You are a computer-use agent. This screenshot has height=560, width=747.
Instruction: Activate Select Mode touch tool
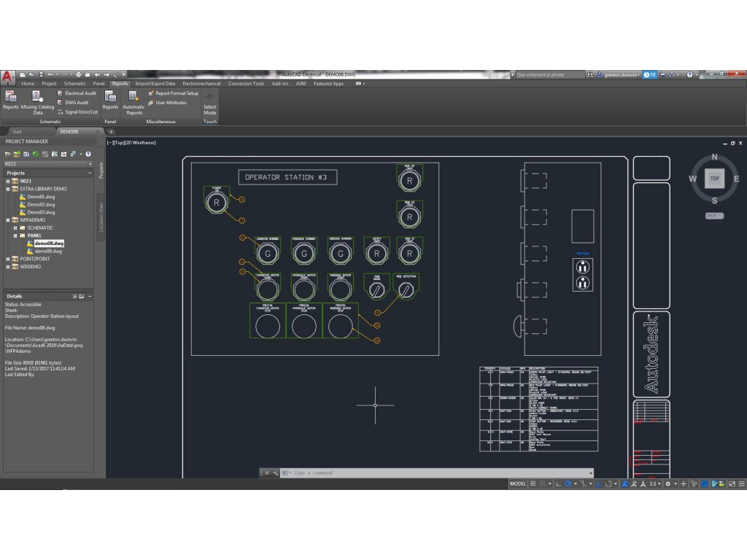(209, 104)
